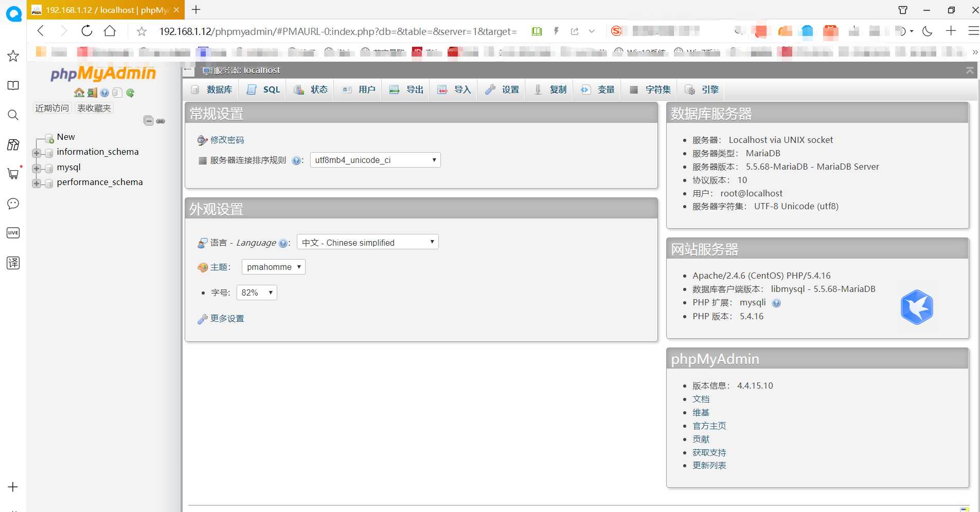
Task: Open favorites star in browser sidebar
Action: [x=13, y=56]
